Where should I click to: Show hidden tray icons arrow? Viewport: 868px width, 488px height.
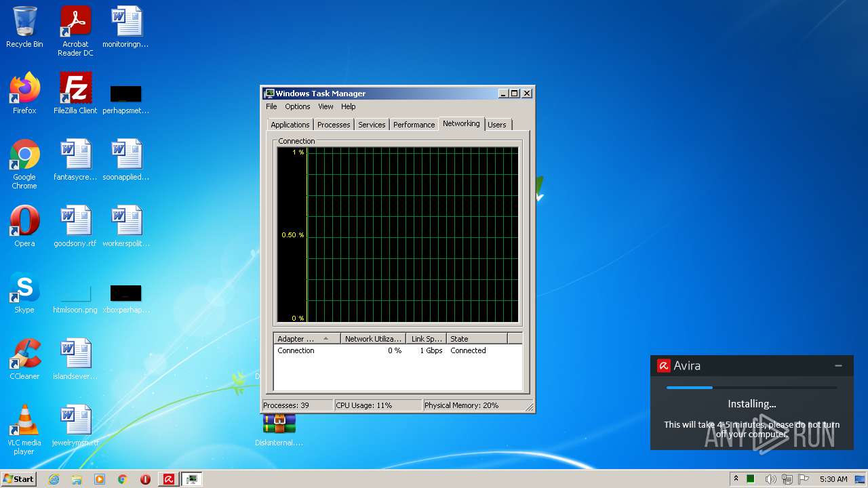[x=736, y=479]
